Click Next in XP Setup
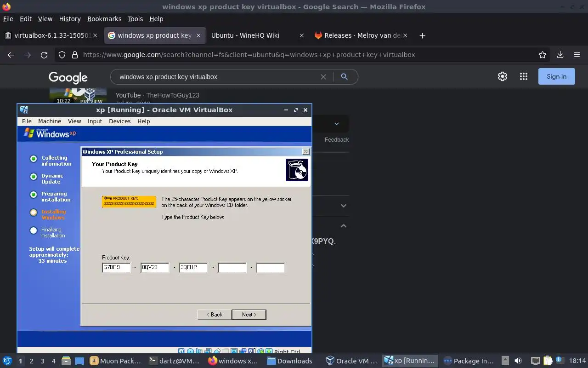 (249, 315)
